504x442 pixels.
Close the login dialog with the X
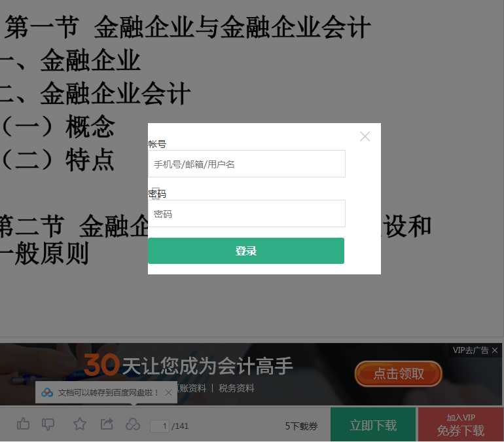click(365, 136)
